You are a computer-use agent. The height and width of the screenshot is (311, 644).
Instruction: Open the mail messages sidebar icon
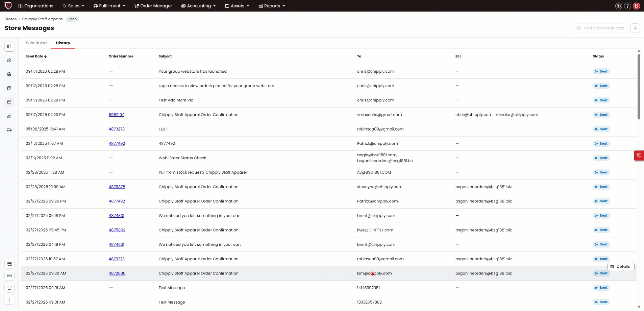[9, 102]
